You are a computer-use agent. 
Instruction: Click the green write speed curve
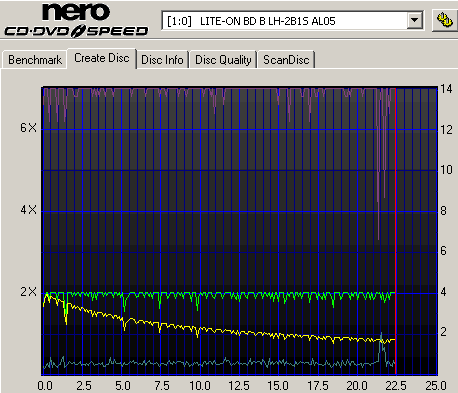coord(220,293)
